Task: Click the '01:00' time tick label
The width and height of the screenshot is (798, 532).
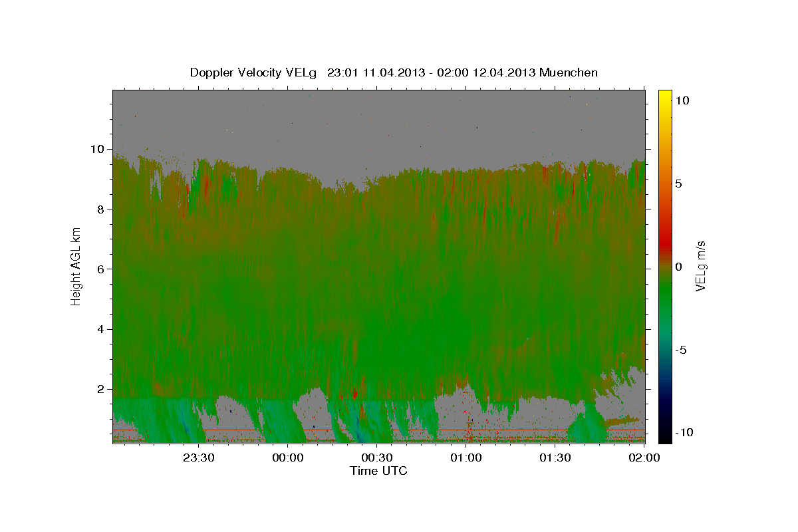Action: pos(466,458)
